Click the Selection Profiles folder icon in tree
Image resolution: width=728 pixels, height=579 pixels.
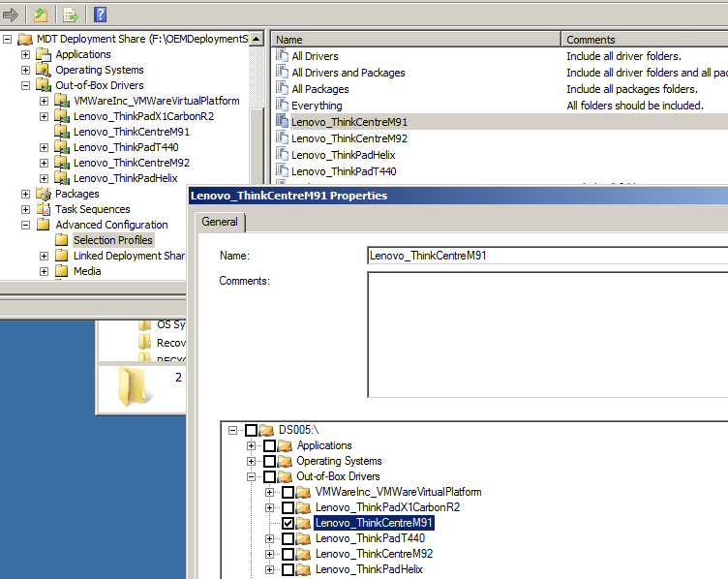tap(62, 240)
